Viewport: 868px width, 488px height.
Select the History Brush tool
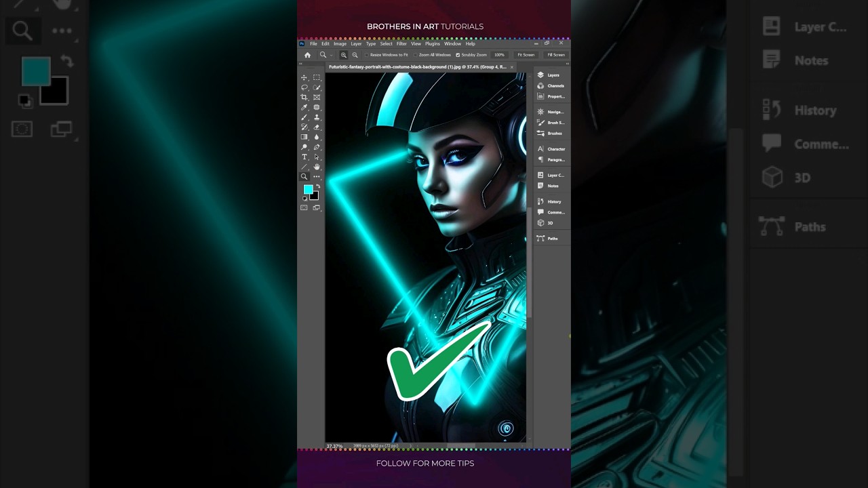point(304,127)
